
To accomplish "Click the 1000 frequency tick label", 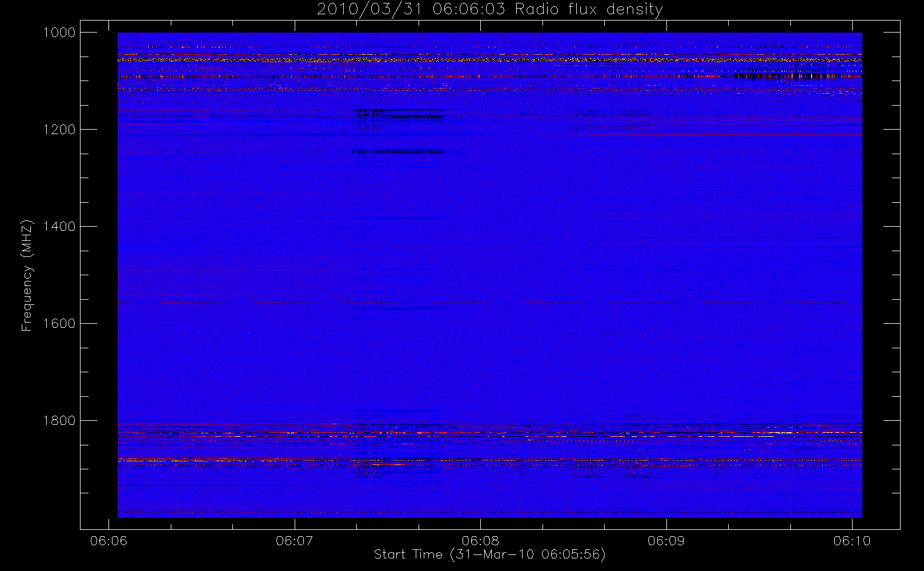I will point(59,33).
